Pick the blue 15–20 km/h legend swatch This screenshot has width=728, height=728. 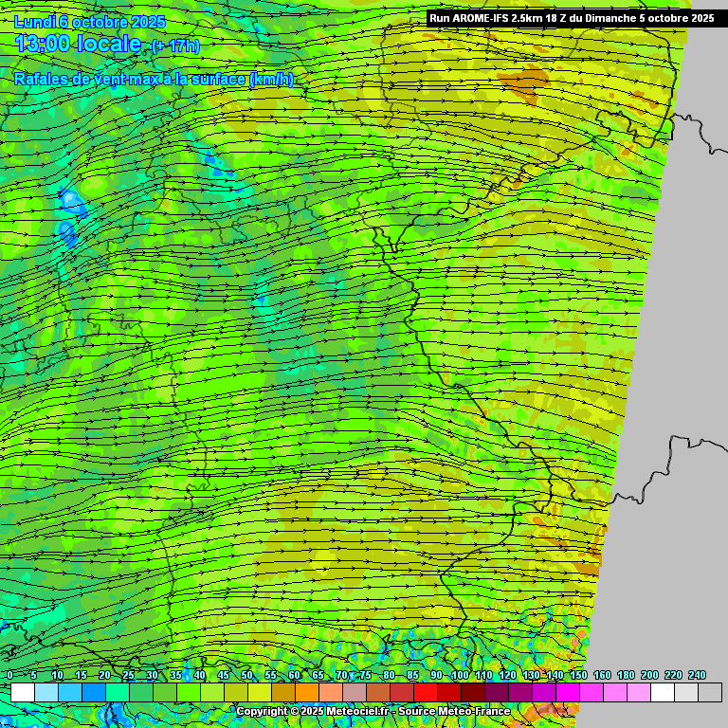(x=93, y=692)
